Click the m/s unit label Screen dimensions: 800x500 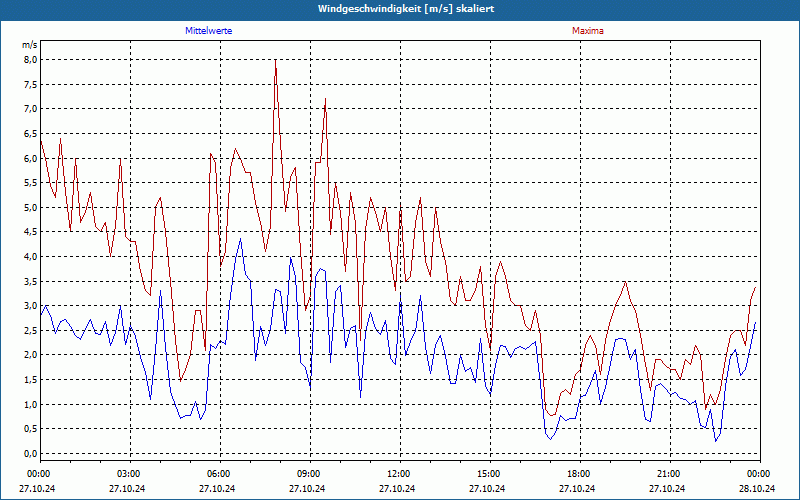30,45
